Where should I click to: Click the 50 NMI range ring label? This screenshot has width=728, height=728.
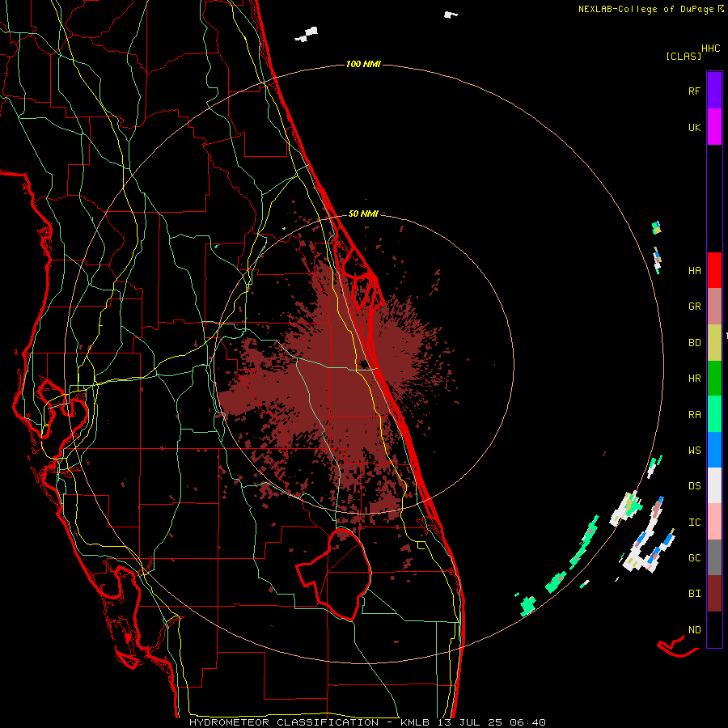point(363,214)
